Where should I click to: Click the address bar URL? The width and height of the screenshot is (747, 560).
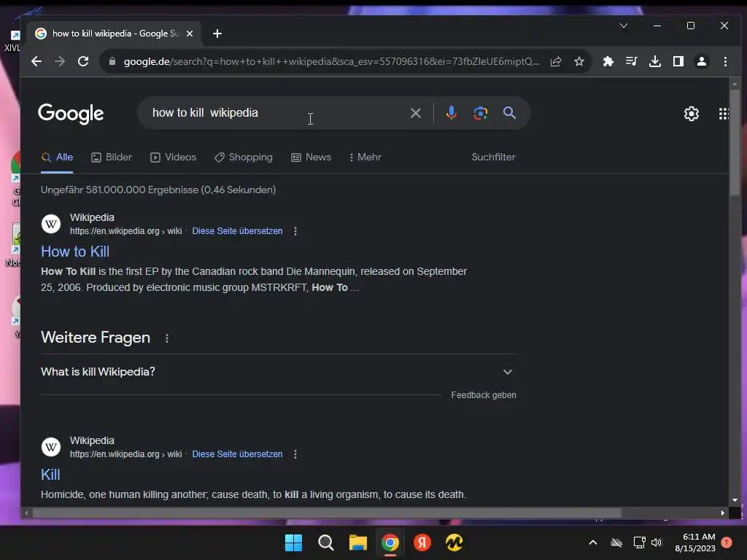click(x=332, y=61)
